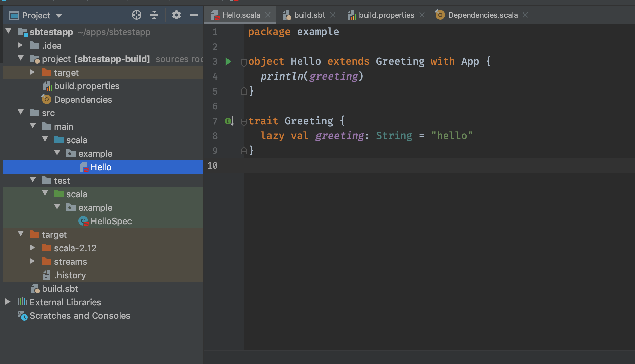The width and height of the screenshot is (635, 364).
Task: Click the .idea folder icon
Action: click(x=34, y=45)
